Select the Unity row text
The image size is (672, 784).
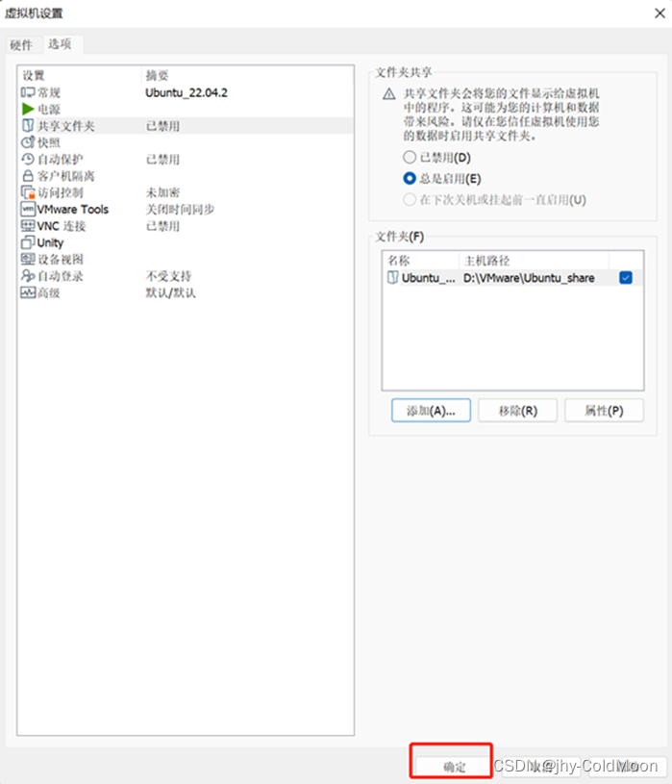[x=50, y=243]
